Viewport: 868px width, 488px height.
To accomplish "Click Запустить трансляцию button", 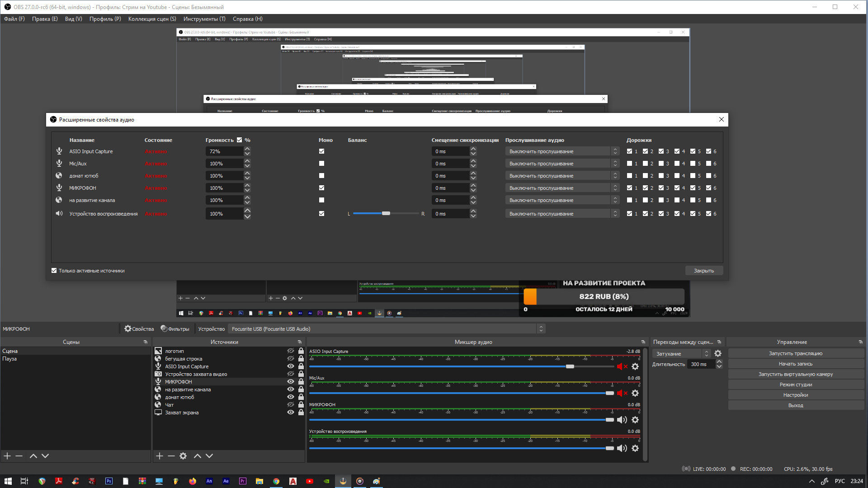I will click(795, 353).
